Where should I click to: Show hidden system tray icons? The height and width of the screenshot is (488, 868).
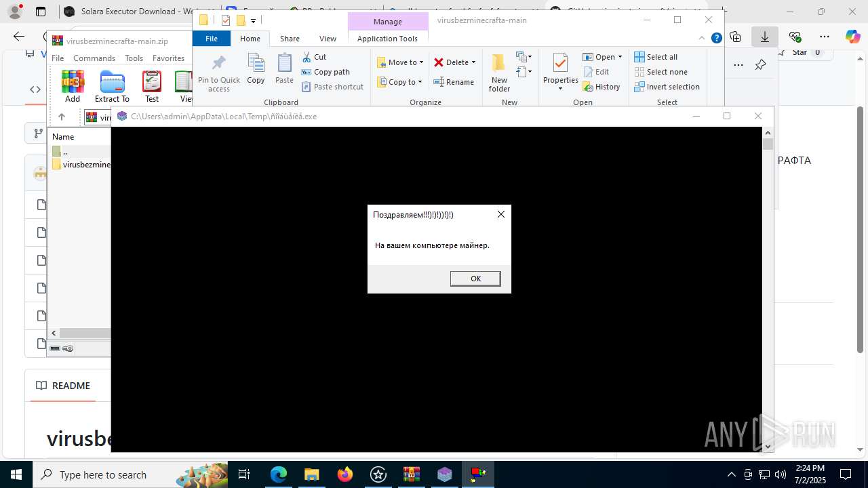731,474
